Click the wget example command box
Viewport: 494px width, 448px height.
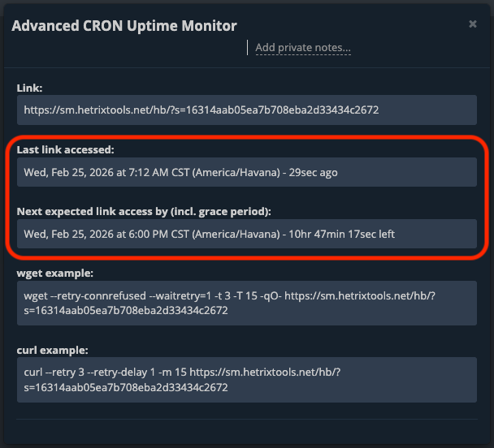tap(246, 303)
